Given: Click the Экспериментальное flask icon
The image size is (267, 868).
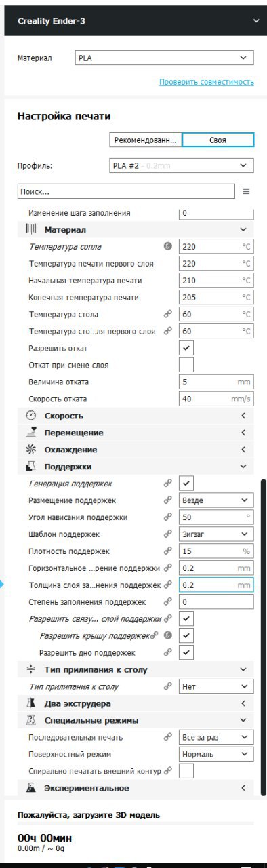Looking at the screenshot, I should click(x=31, y=788).
